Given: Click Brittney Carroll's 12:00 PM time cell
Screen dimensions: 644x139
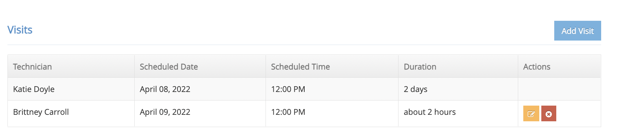Looking at the screenshot, I should (x=288, y=112).
